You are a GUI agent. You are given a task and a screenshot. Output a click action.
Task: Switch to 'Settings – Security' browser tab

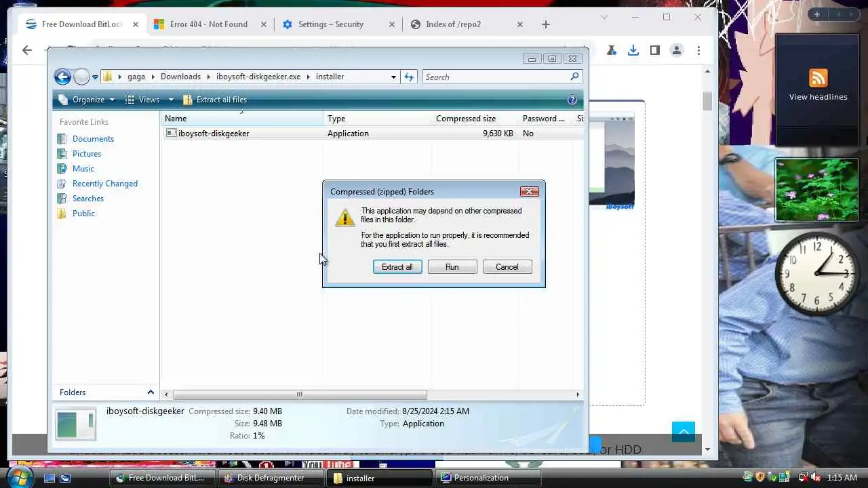[330, 24]
